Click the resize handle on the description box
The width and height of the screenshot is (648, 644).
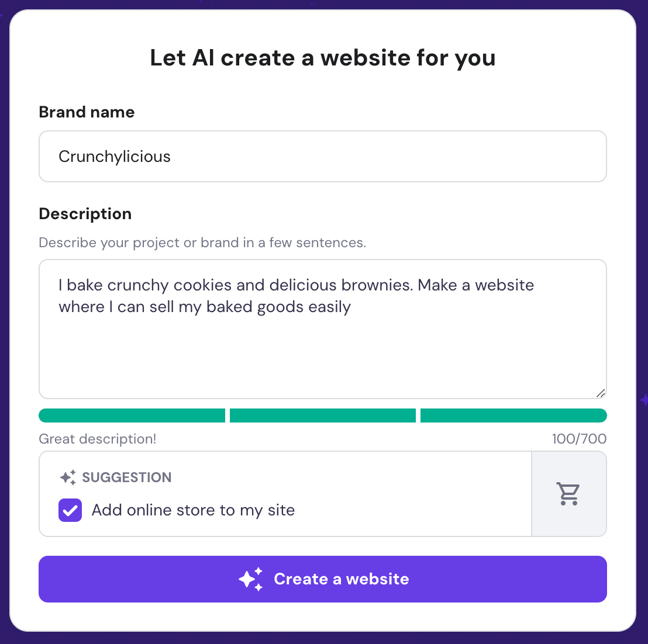[x=600, y=393]
